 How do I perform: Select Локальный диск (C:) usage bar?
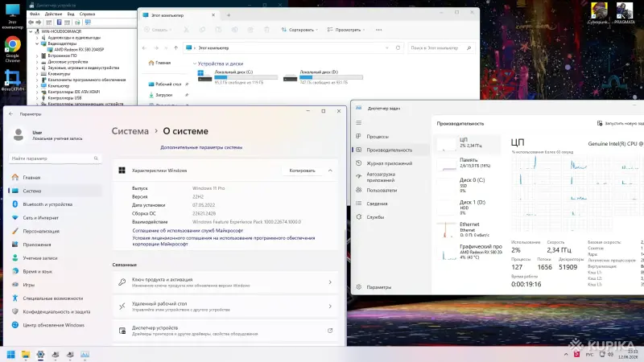246,77
